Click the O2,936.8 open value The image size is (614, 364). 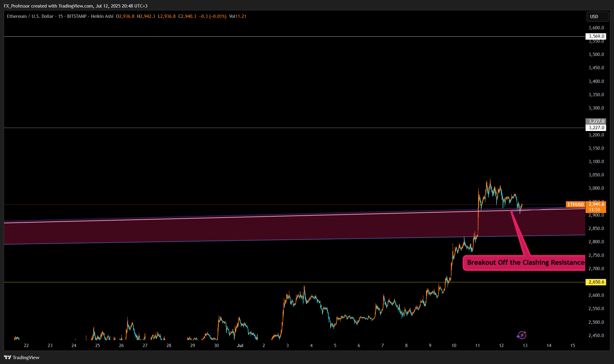[125, 16]
